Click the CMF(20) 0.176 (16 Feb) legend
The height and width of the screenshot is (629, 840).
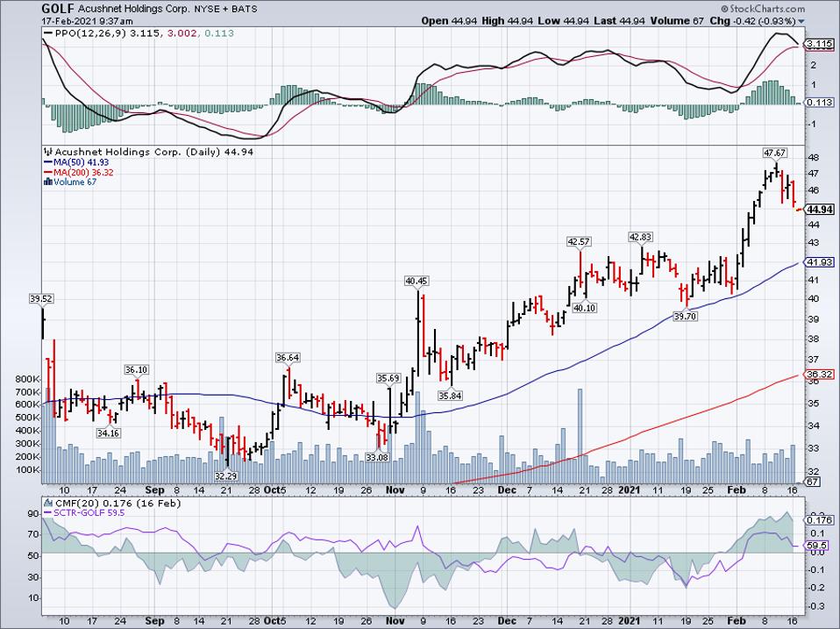click(117, 503)
